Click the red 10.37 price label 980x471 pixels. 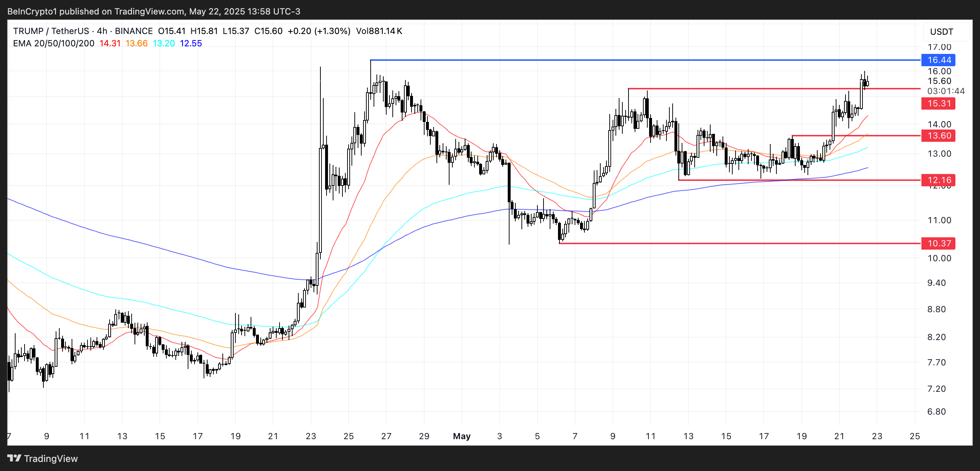click(938, 243)
